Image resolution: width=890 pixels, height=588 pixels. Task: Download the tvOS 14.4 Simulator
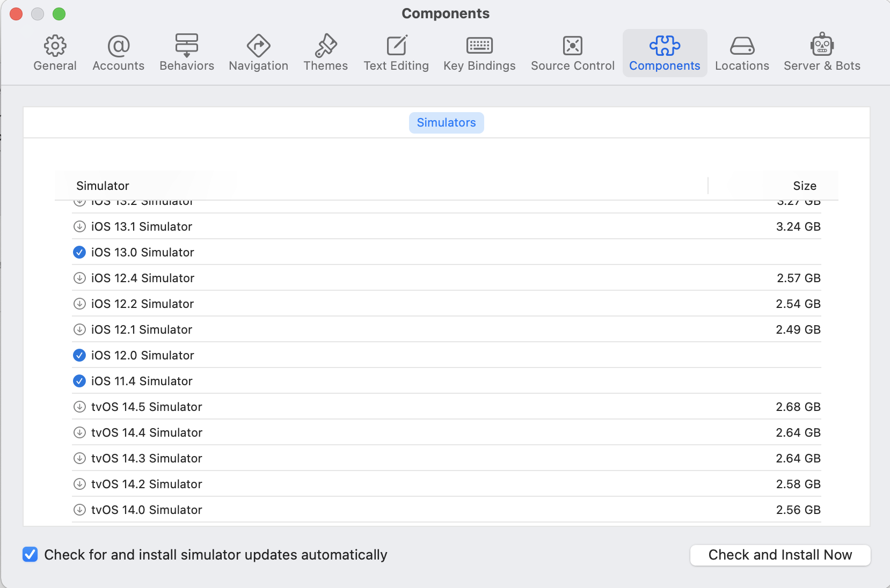coord(79,432)
